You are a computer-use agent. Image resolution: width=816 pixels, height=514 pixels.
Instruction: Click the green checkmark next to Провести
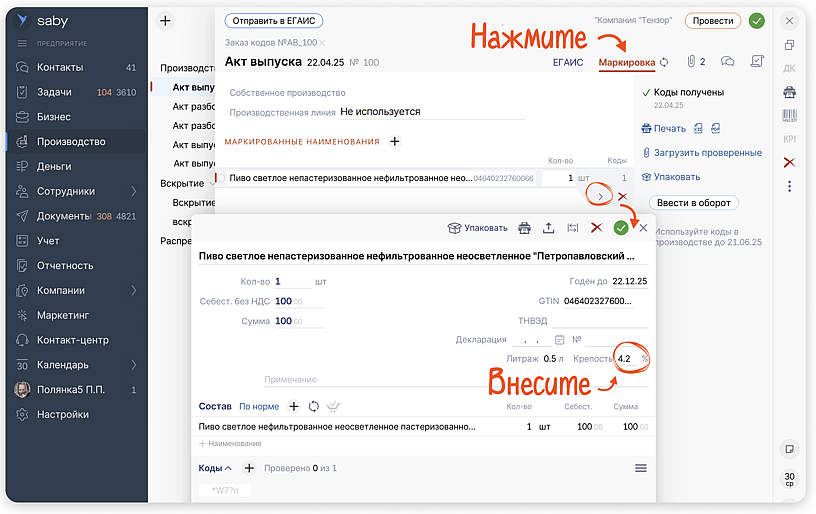pos(757,20)
